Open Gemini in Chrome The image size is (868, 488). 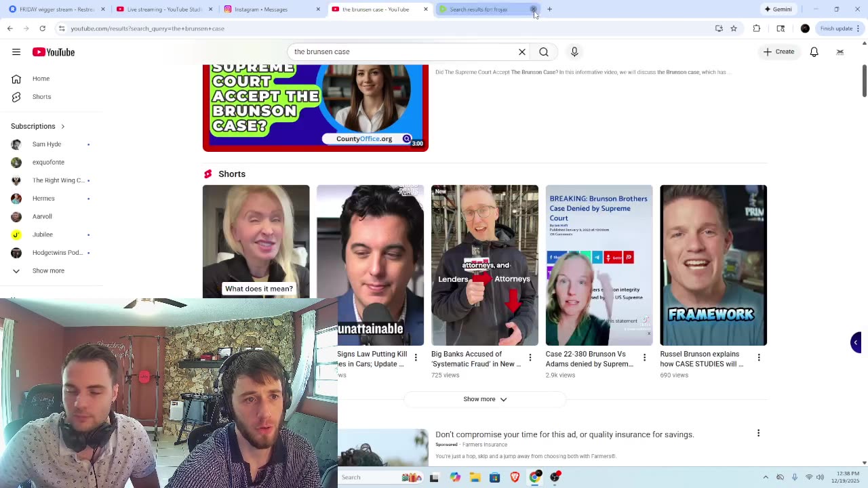point(778,9)
